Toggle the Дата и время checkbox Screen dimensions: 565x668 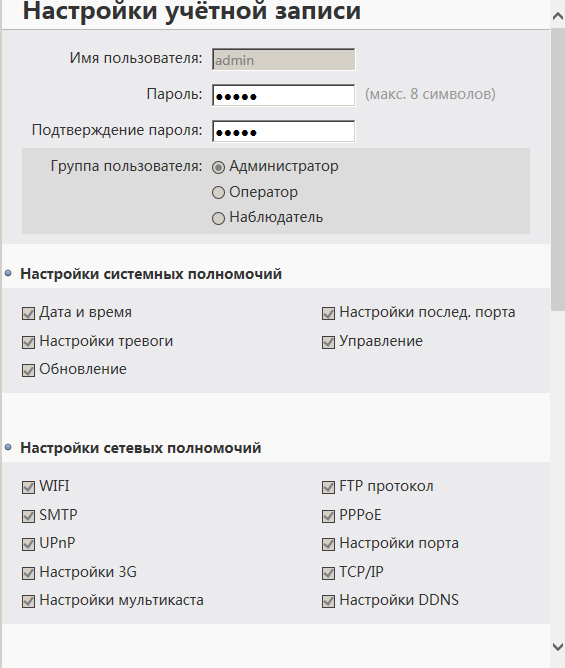coord(28,314)
